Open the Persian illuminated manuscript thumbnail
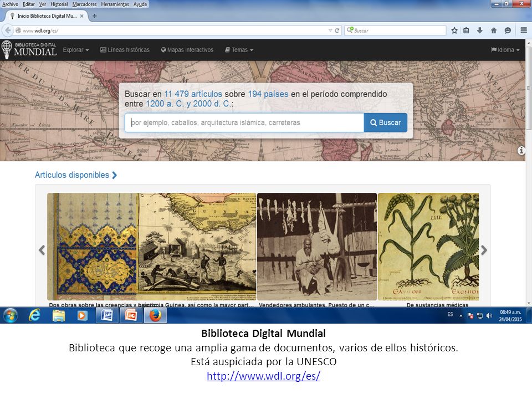This screenshot has width=532, height=399. (x=93, y=247)
